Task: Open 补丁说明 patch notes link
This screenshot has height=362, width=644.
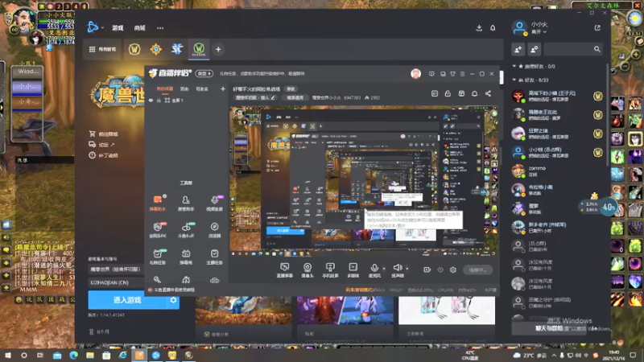Action: pos(104,155)
